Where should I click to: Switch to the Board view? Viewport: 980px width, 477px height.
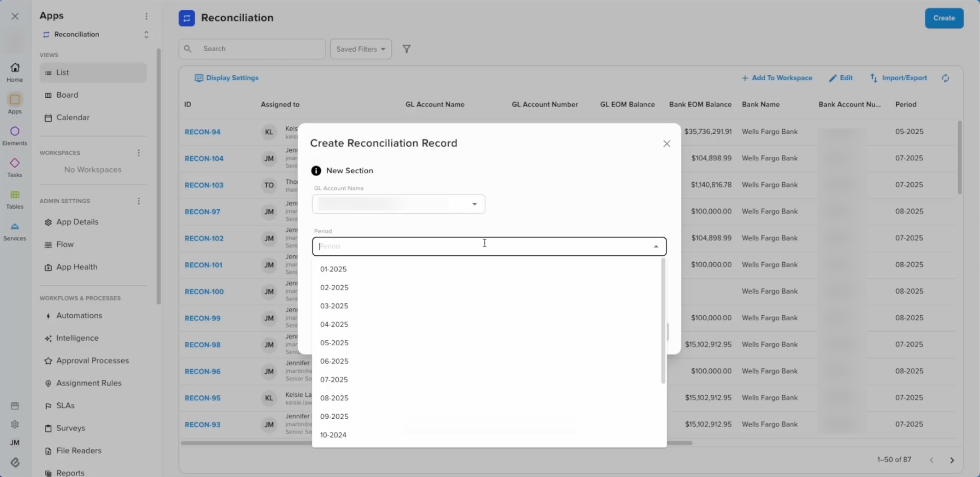[67, 95]
